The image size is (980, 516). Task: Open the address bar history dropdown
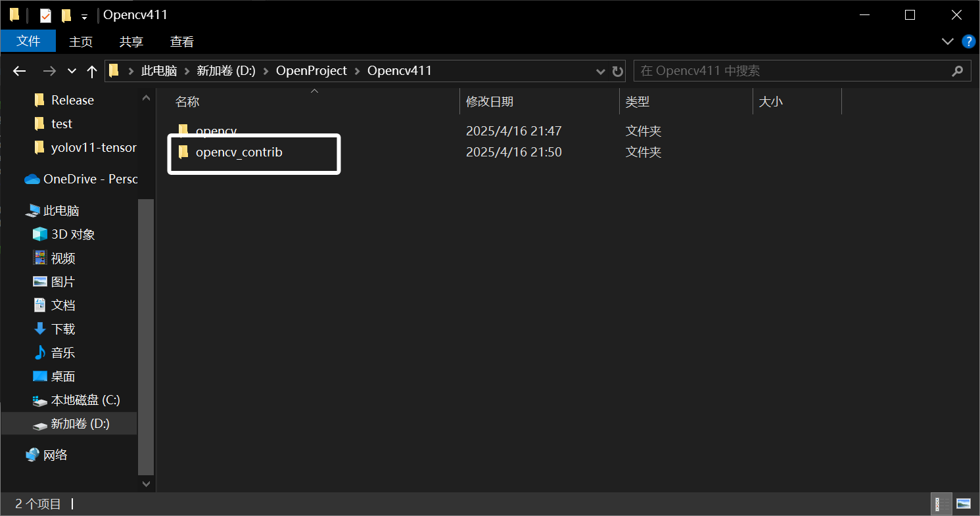[600, 70]
